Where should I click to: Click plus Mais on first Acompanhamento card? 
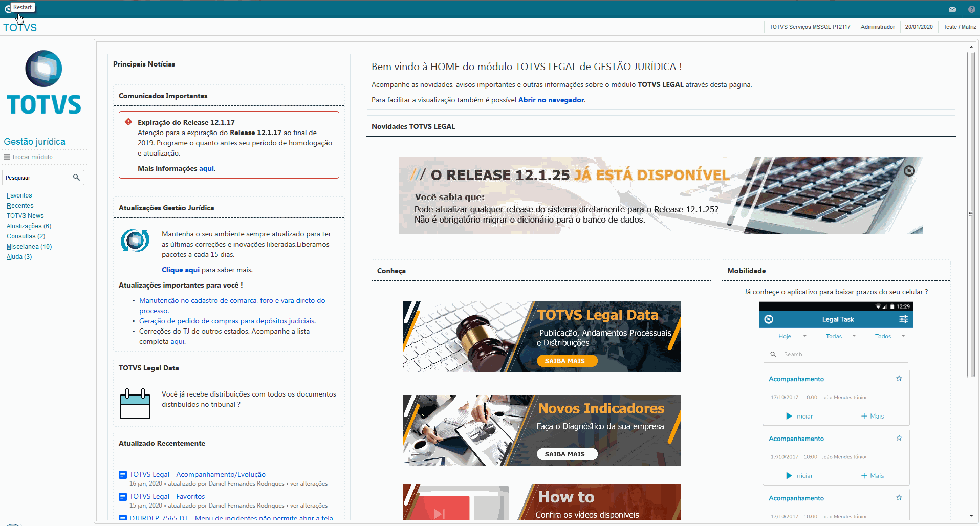point(873,416)
